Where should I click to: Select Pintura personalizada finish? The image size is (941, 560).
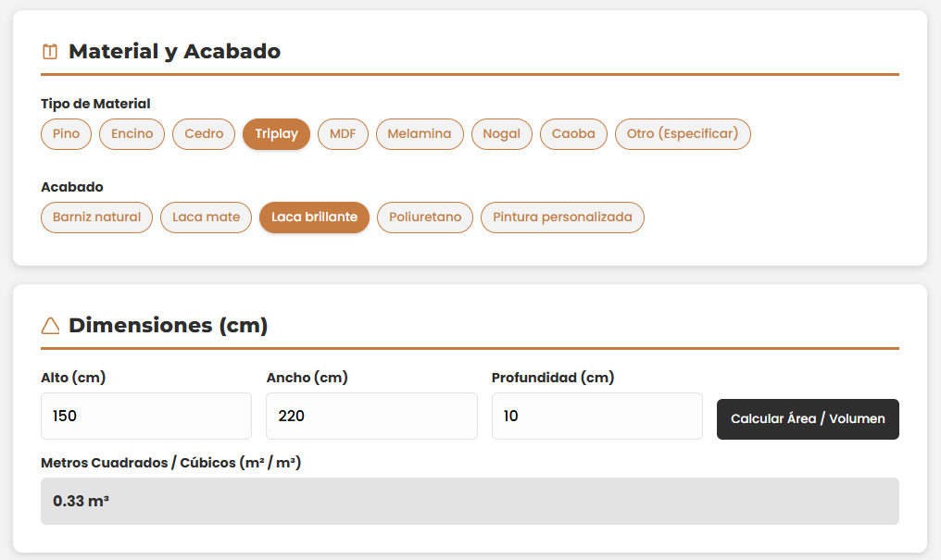coord(562,218)
